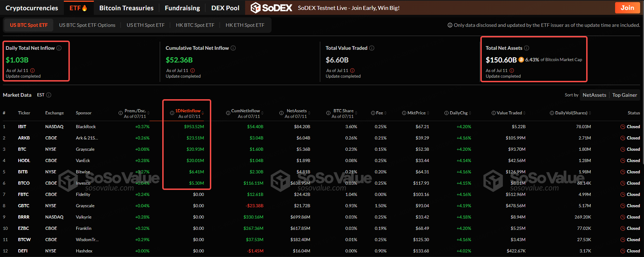Click the info icon next to EST
Image resolution: width=644 pixels, height=257 pixels.
49,95
